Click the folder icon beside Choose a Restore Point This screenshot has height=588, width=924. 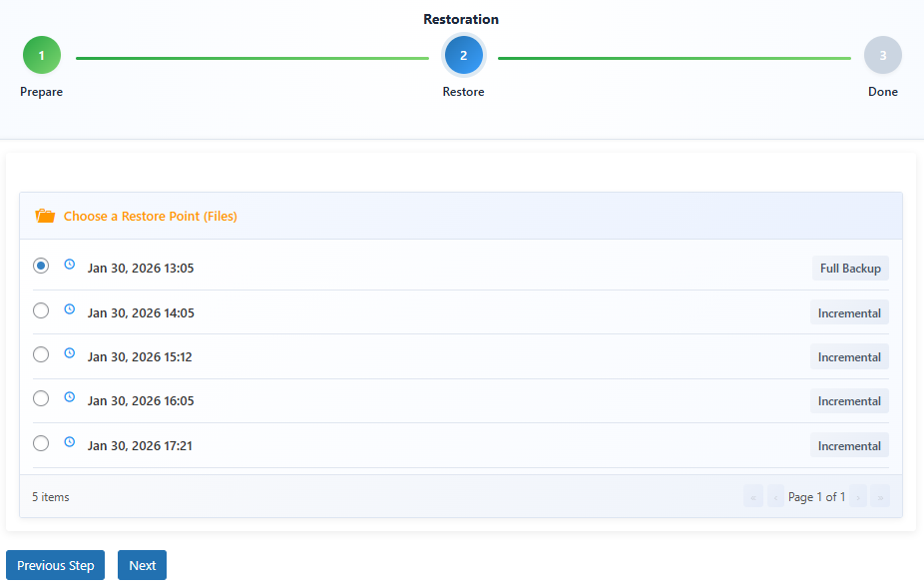[x=43, y=216]
